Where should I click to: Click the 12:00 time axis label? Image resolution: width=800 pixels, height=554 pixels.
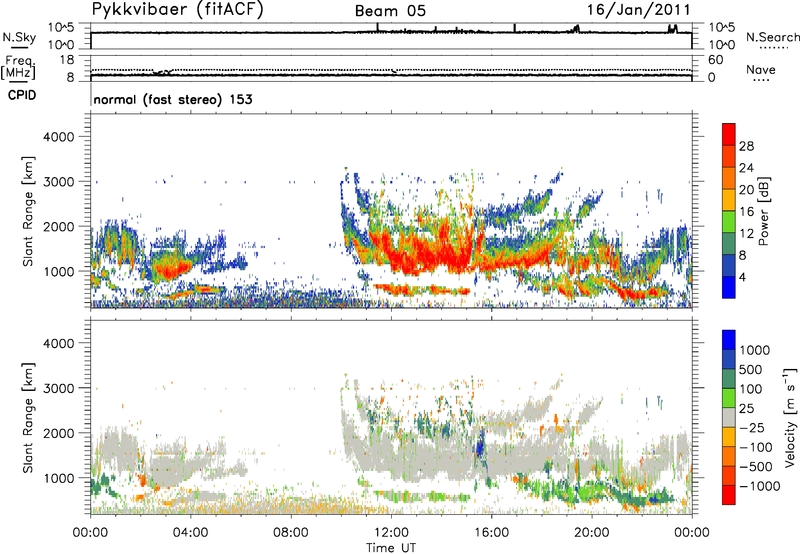tap(391, 533)
